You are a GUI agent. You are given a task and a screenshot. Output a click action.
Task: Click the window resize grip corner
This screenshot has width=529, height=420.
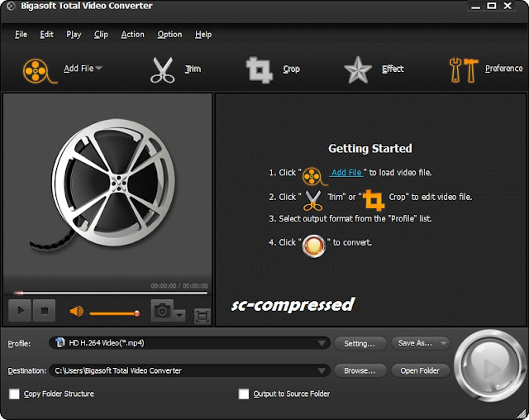point(522,413)
